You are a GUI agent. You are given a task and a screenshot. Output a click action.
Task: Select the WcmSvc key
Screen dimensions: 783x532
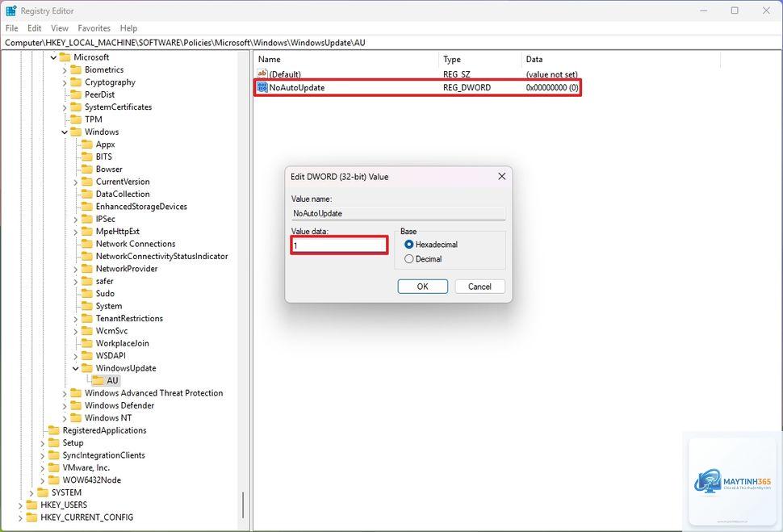[x=111, y=331]
